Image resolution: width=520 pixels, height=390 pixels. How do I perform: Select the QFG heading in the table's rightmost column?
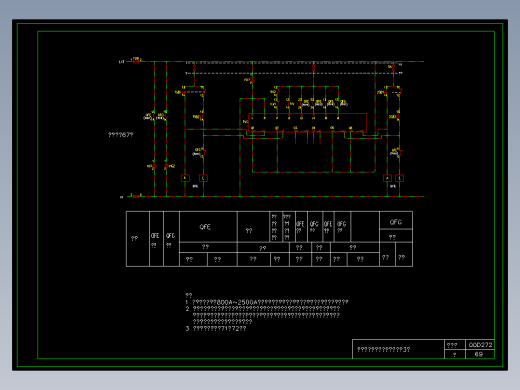point(396,222)
